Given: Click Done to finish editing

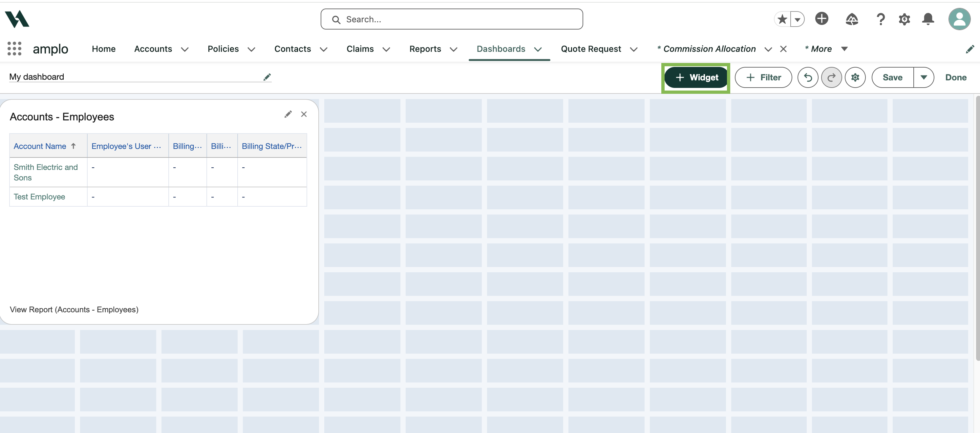Looking at the screenshot, I should 956,77.
